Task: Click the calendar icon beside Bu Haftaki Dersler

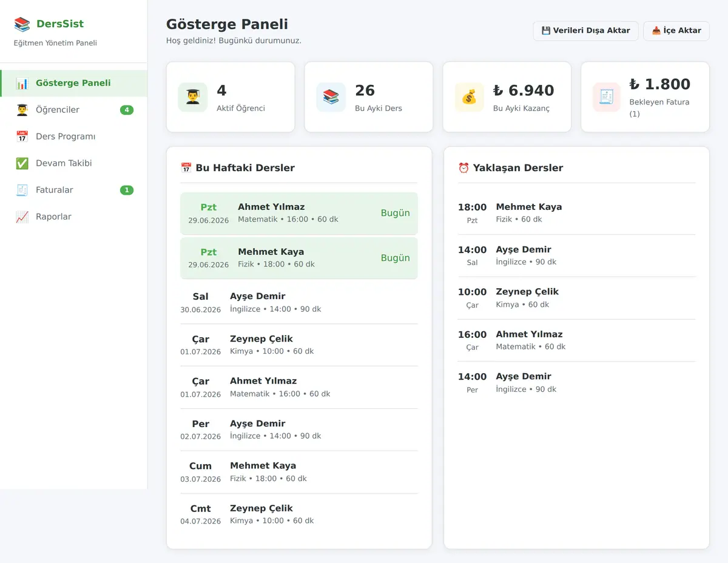Action: pos(186,168)
